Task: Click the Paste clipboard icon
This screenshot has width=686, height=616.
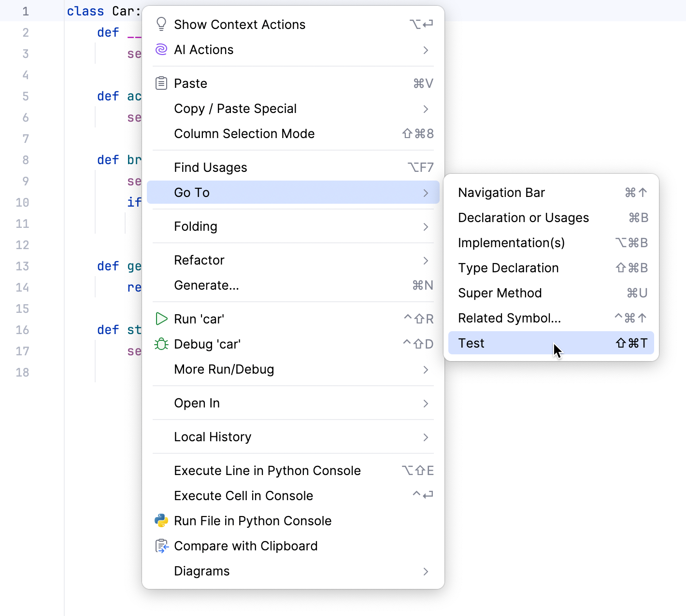Action: 161,84
